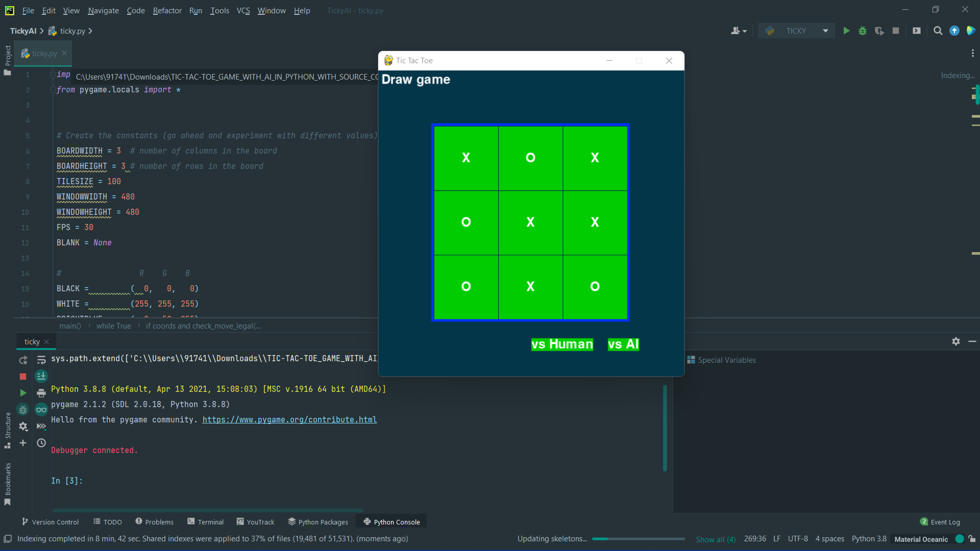
Task: Start debugging with the bug icon
Action: (863, 31)
